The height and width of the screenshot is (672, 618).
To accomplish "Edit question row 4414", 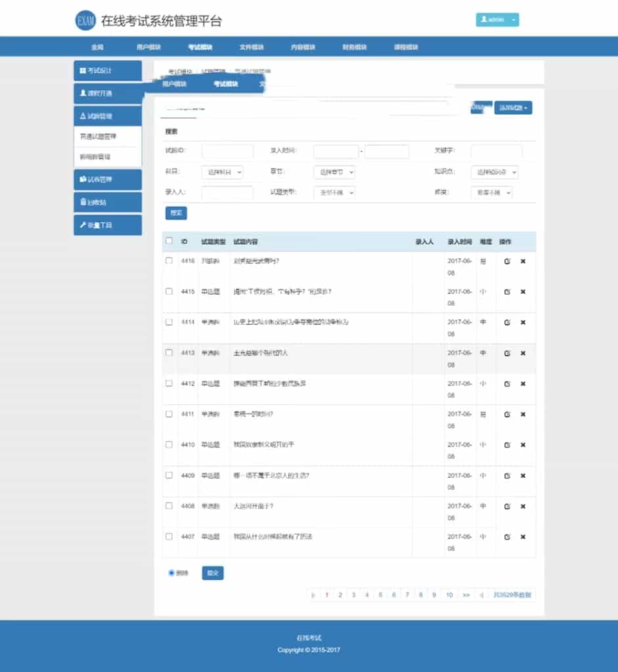I will [x=507, y=322].
